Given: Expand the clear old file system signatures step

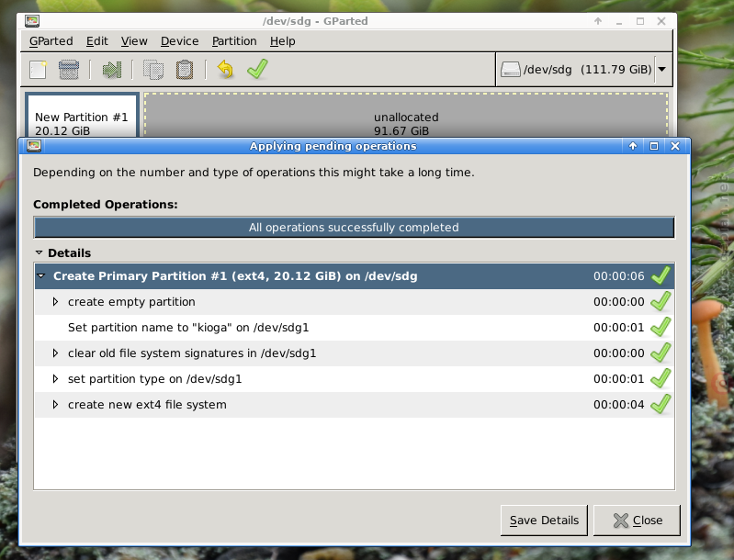Looking at the screenshot, I should [55, 353].
